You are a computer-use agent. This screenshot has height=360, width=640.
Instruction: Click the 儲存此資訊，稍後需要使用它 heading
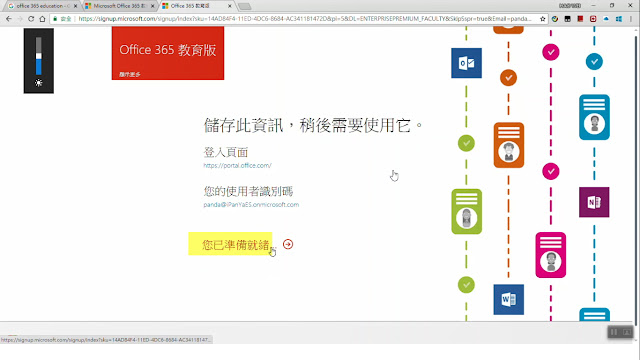(x=313, y=125)
